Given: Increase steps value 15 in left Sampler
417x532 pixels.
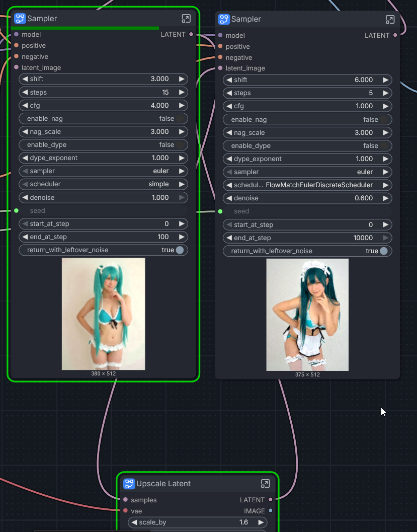Looking at the screenshot, I should coord(182,92).
